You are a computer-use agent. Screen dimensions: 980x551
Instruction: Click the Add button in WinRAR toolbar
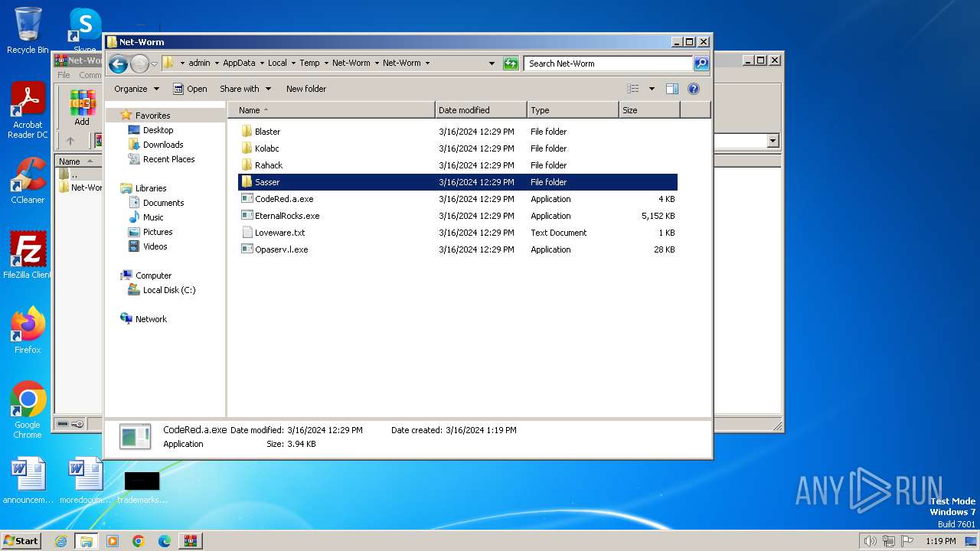(x=82, y=108)
